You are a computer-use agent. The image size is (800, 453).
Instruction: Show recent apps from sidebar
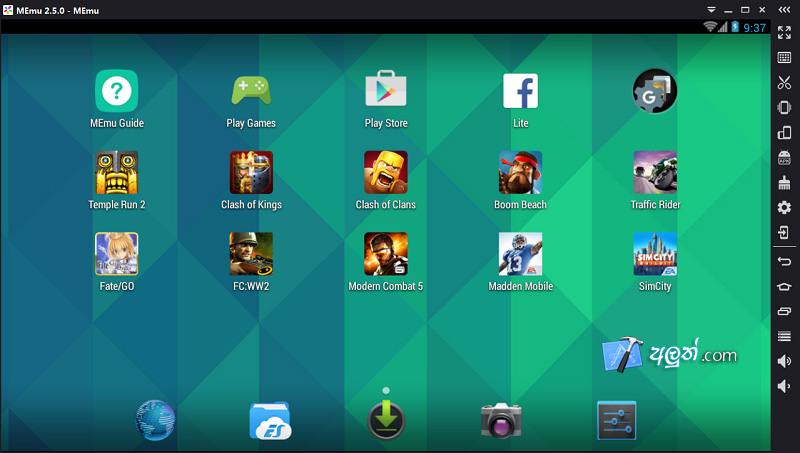click(784, 311)
